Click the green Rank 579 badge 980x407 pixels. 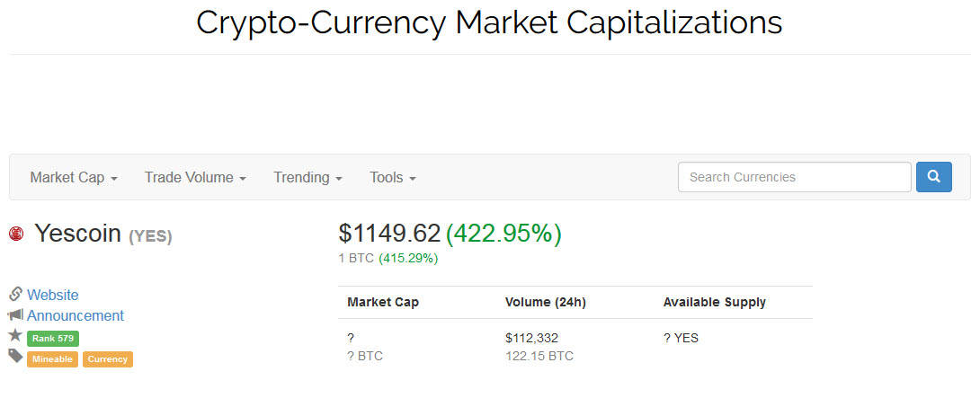(53, 339)
